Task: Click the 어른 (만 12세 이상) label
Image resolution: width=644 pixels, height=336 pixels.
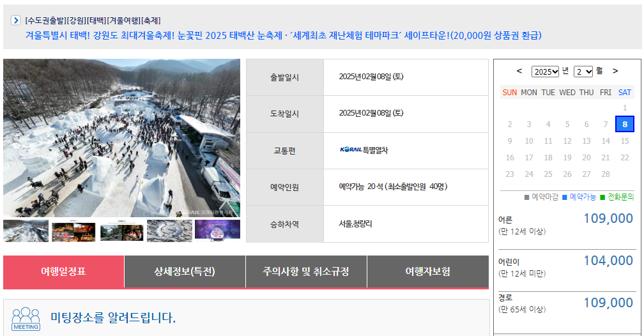Action: point(522,225)
